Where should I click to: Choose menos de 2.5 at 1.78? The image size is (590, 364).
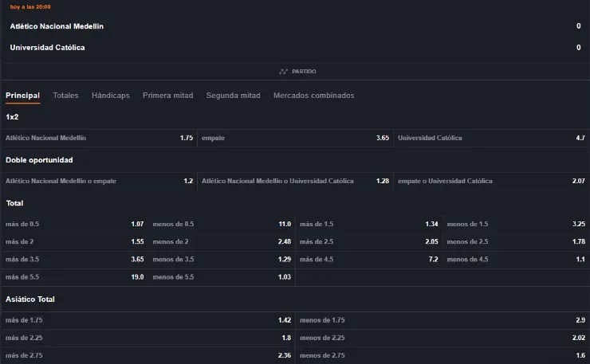click(516, 241)
